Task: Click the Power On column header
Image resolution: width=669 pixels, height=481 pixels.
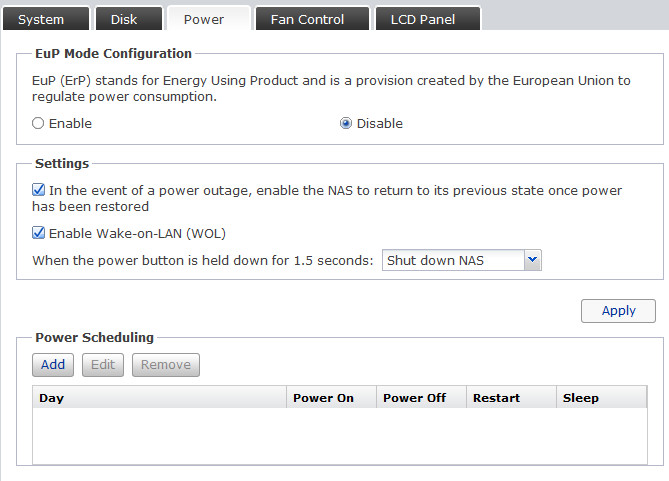Action: [x=331, y=398]
